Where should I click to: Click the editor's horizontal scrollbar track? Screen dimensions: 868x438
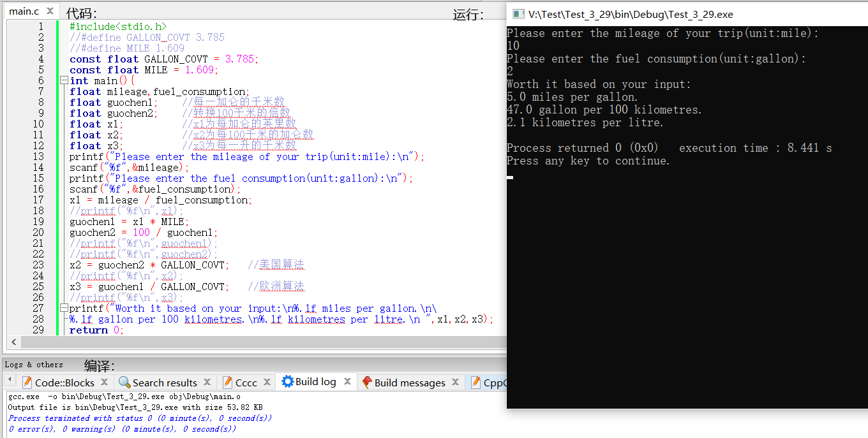click(x=255, y=342)
